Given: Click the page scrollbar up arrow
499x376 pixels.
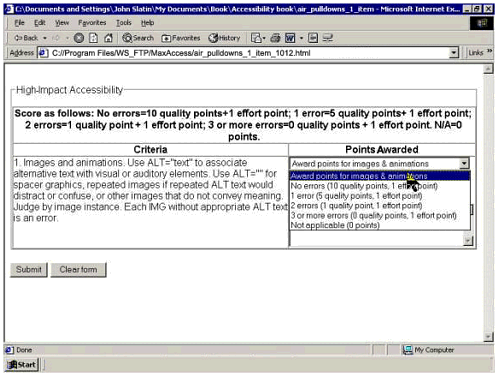Looking at the screenshot, I should (488, 69).
